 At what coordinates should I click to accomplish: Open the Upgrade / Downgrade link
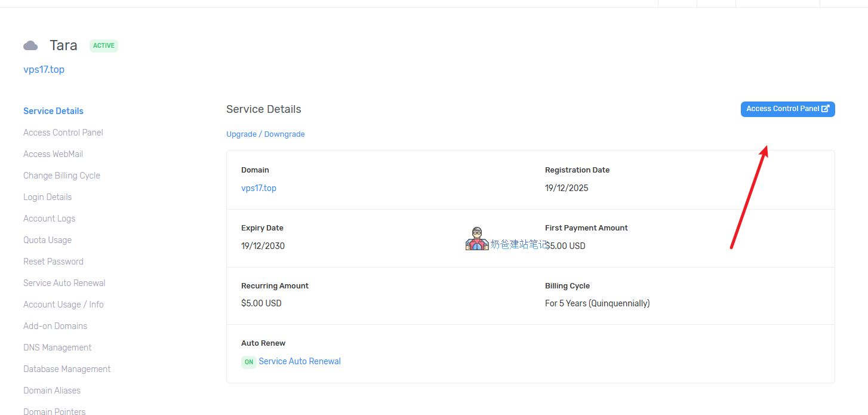[265, 134]
